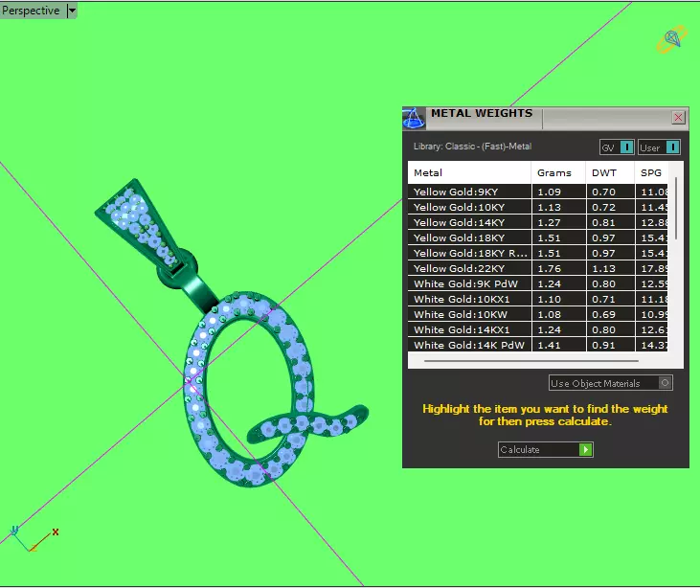
Task: Click the 0.69 DWT value cell
Action: (610, 314)
